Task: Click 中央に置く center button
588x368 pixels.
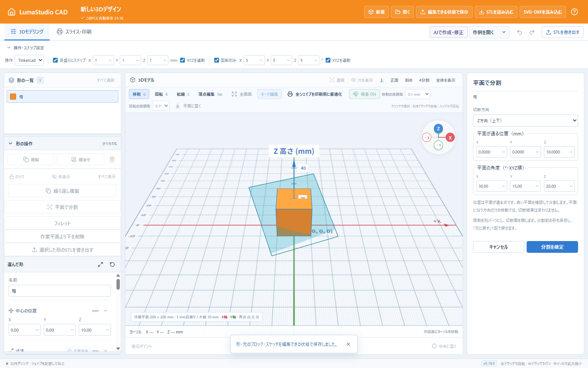Action: (x=444, y=346)
